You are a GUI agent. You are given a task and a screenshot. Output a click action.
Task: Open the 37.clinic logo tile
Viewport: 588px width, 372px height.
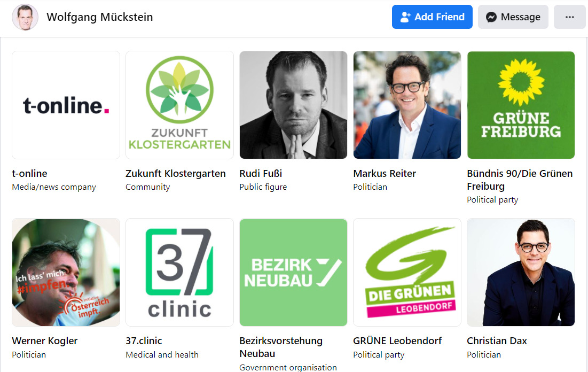(x=179, y=273)
